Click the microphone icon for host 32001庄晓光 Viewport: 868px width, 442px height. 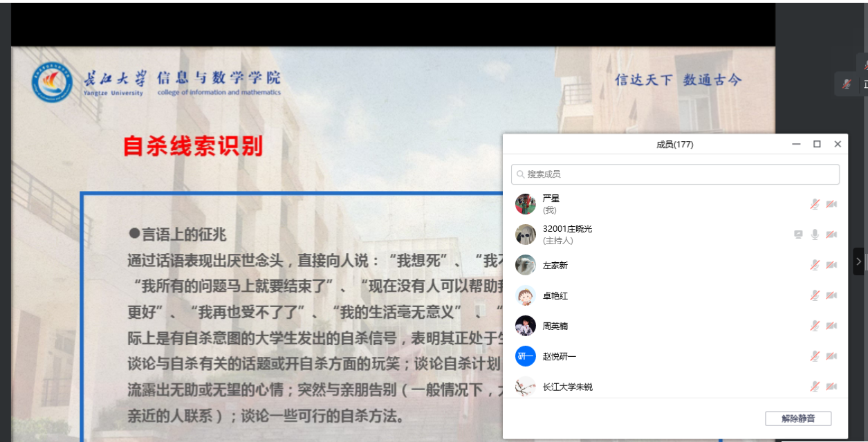pos(815,234)
